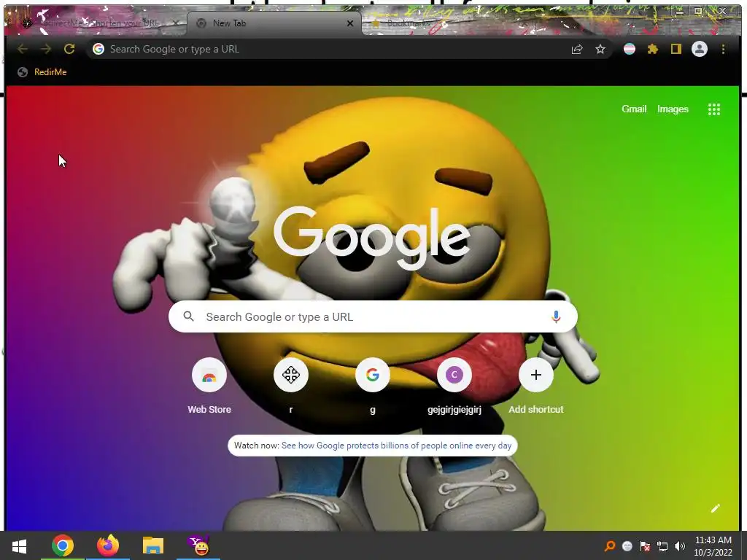Open the Yahoo Messenger taskbar icon
This screenshot has width=747, height=560.
pyautogui.click(x=198, y=545)
